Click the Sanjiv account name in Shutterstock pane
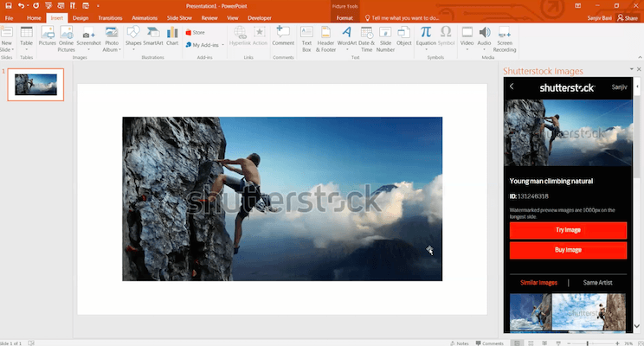This screenshot has width=644, height=346. coord(619,87)
